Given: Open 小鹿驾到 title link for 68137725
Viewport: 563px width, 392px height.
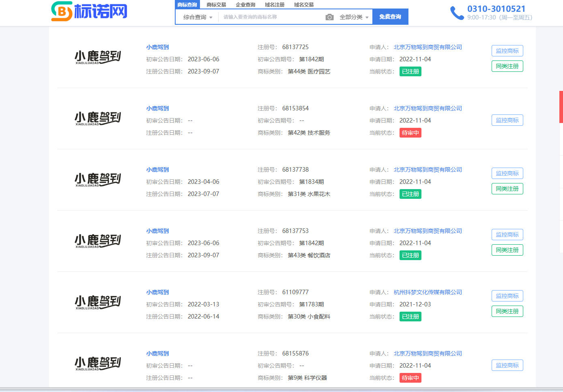Looking at the screenshot, I should pyautogui.click(x=157, y=47).
